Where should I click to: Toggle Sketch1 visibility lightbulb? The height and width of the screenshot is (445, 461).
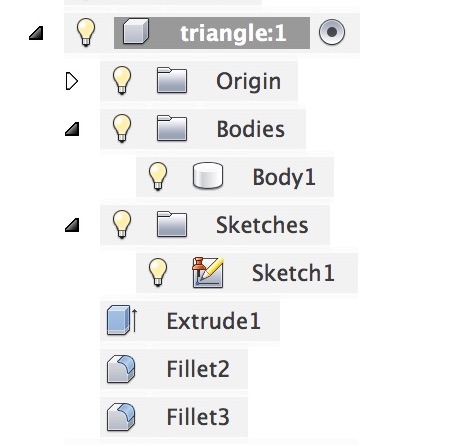pyautogui.click(x=158, y=272)
